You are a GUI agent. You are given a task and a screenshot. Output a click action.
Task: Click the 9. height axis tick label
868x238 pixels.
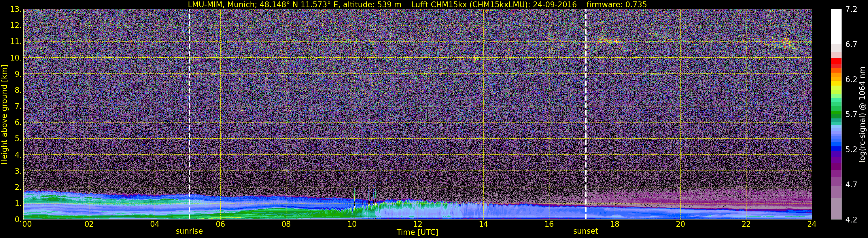[18, 74]
